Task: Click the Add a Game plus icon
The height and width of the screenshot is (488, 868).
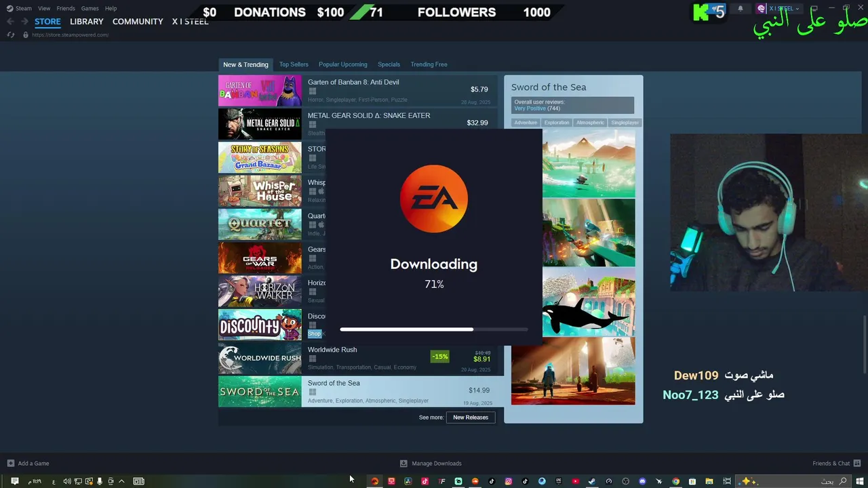Action: [x=10, y=464]
